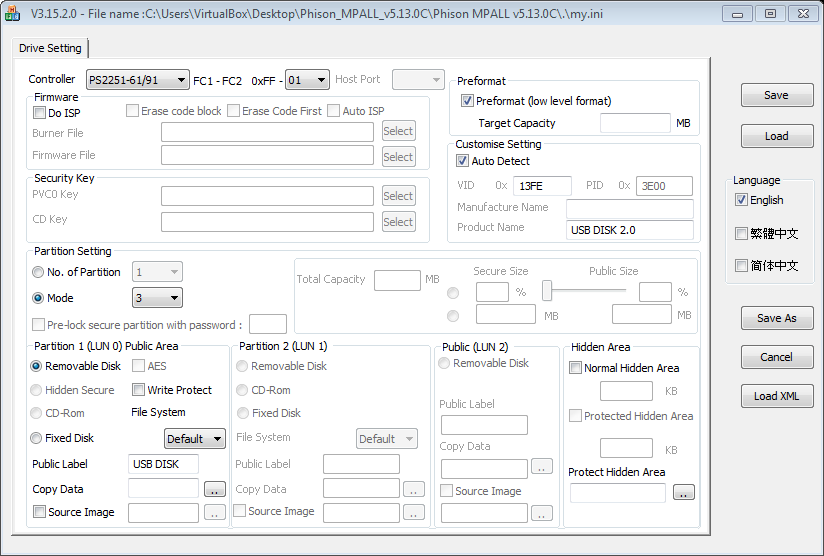
Task: Select Removable Disk under Partition 2
Action: [x=242, y=366]
